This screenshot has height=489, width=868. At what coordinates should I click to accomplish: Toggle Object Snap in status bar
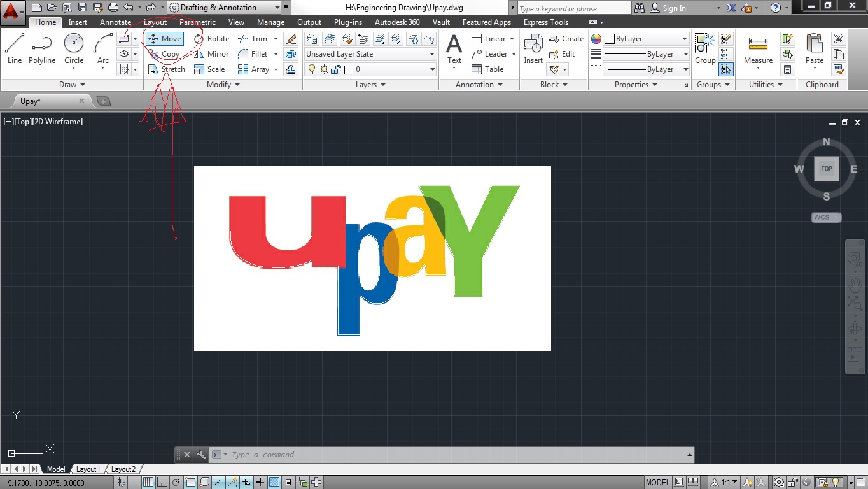click(190, 483)
